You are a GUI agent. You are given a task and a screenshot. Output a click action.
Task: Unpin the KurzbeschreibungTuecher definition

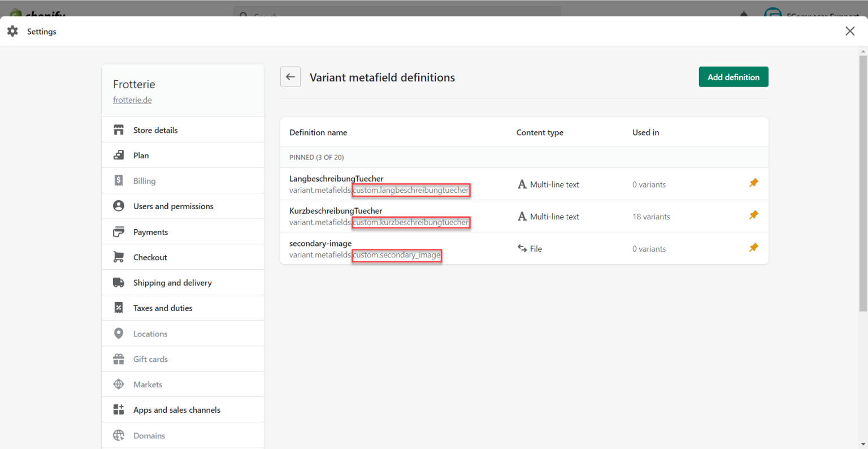753,215
